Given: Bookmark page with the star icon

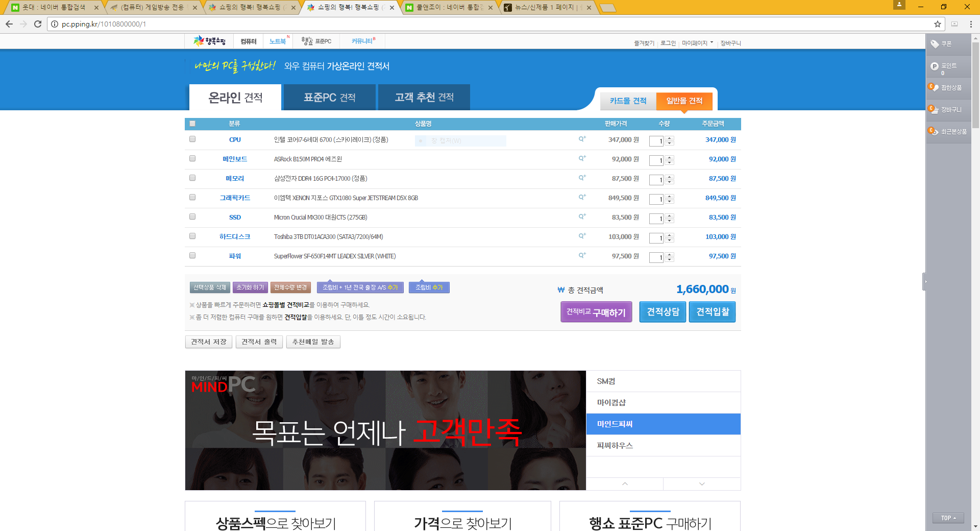Looking at the screenshot, I should 937,24.
